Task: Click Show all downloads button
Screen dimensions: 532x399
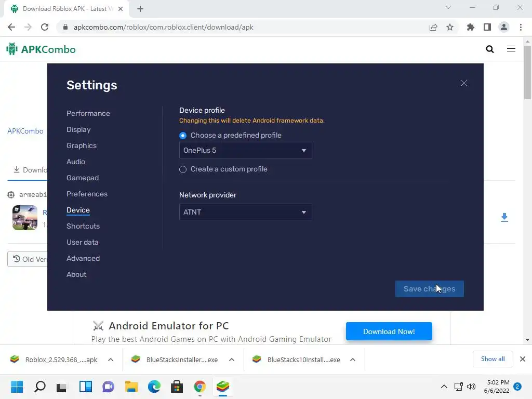Action: click(x=493, y=359)
